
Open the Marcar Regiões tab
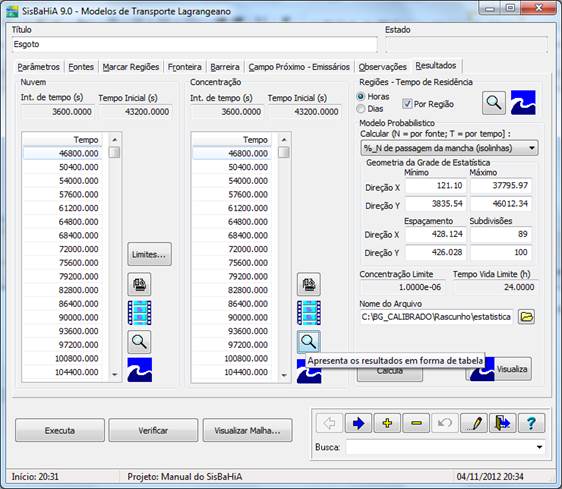pyautogui.click(x=131, y=67)
